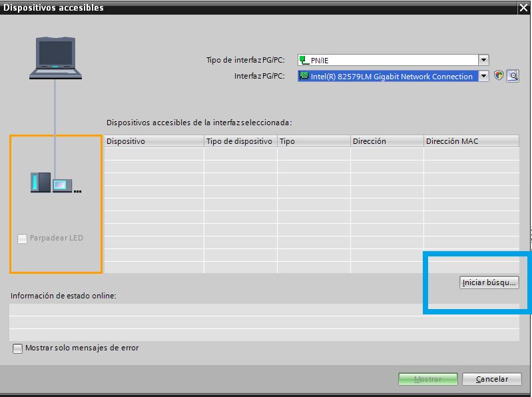The height and width of the screenshot is (397, 532).
Task: Open the Tipo de interfaz PG/PC dropdown
Action: click(483, 60)
